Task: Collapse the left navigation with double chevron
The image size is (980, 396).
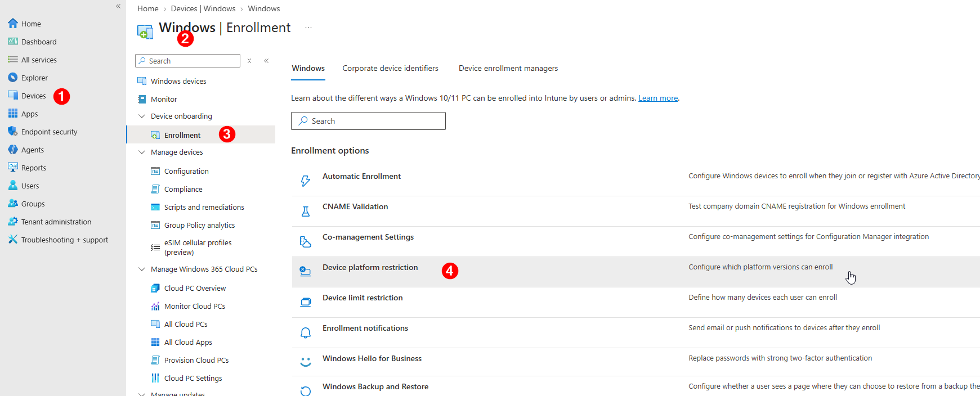Action: coord(118,6)
